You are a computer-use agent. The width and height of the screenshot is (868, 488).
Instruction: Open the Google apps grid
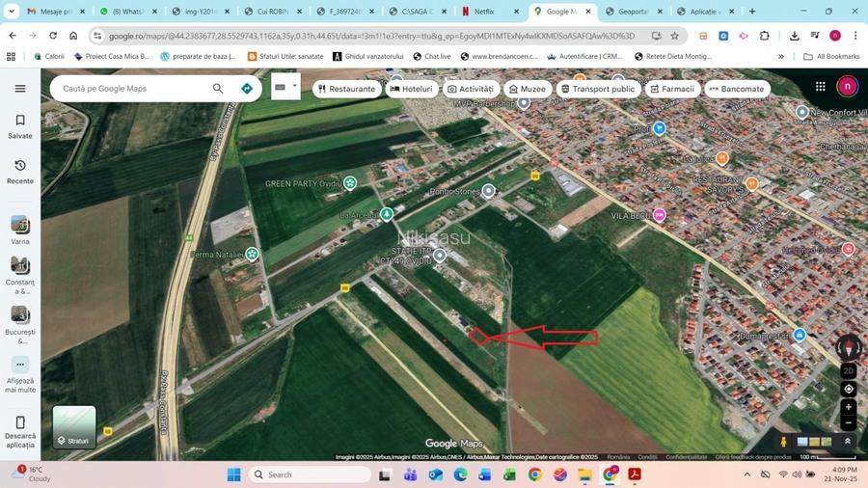click(x=820, y=87)
